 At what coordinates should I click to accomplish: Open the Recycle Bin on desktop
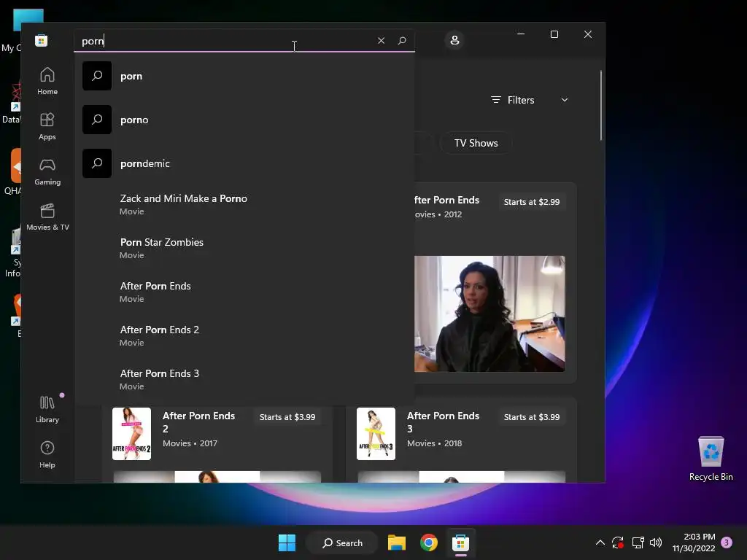(711, 459)
